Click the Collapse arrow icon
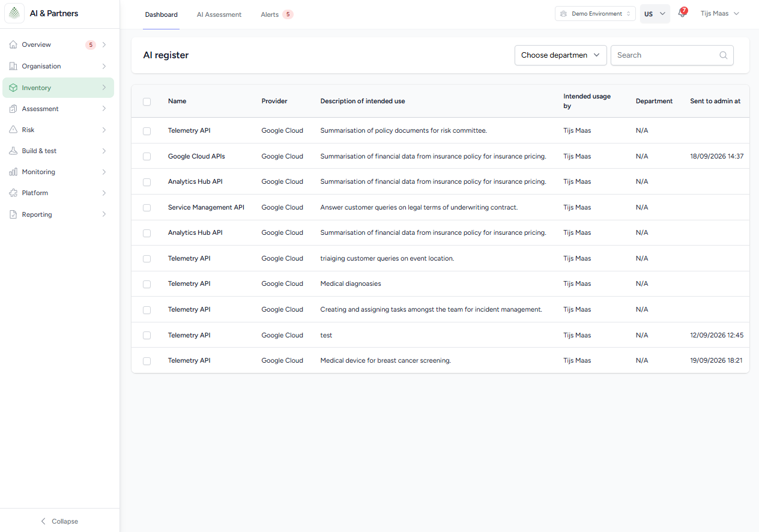 coord(43,521)
